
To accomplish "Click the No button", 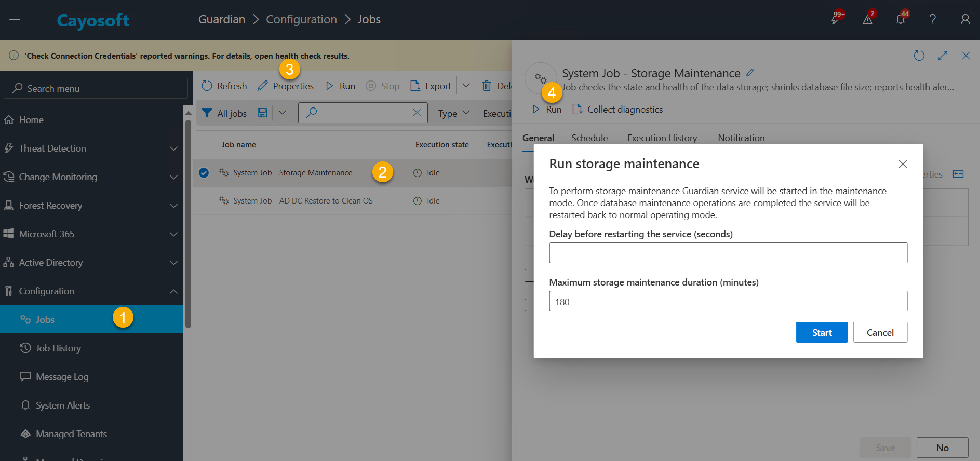I will (x=942, y=448).
